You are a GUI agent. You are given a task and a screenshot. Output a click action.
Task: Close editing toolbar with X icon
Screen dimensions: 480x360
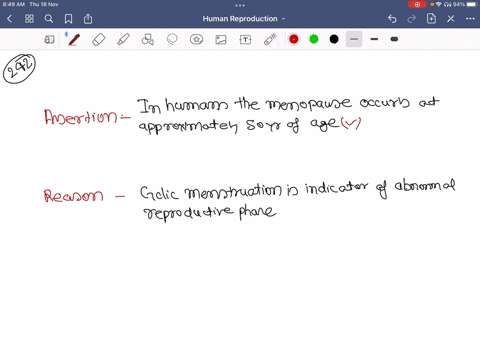click(x=451, y=19)
